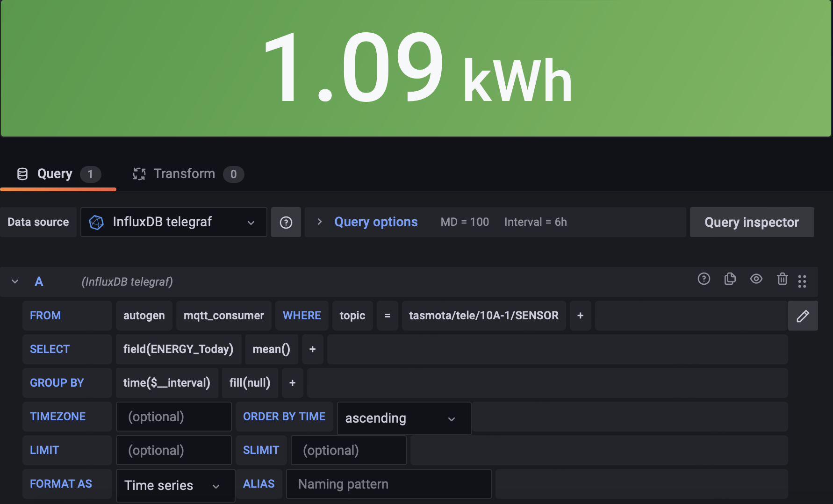Collapse query A with the chevron

click(x=14, y=281)
